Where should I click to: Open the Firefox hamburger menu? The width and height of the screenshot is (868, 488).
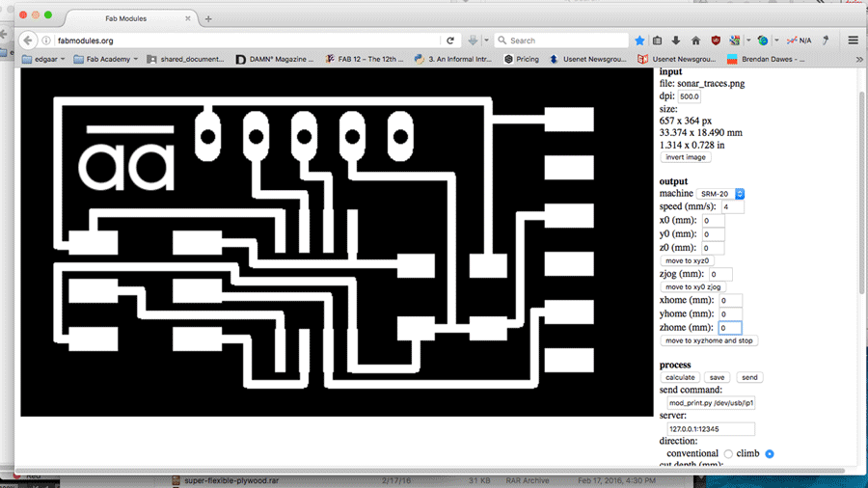click(854, 41)
